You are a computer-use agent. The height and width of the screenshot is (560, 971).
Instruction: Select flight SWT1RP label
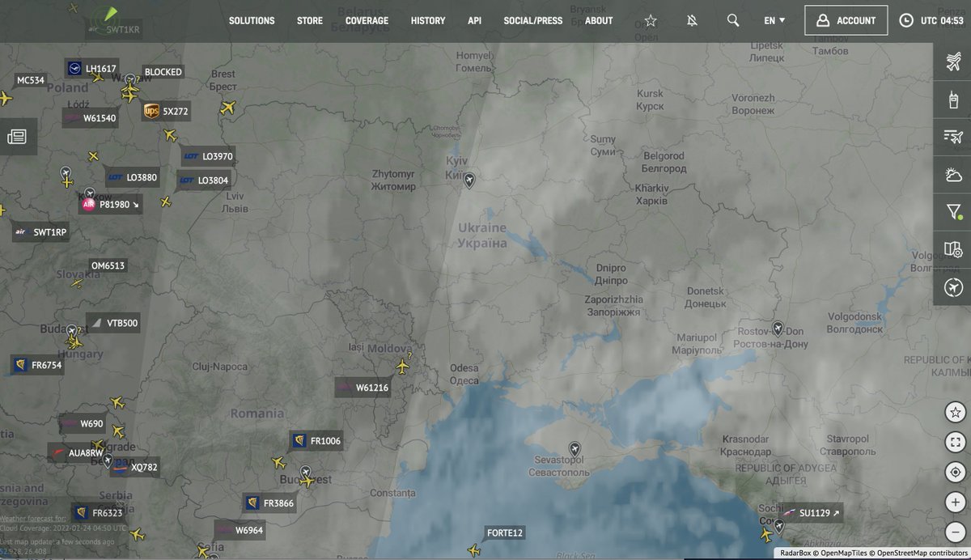pyautogui.click(x=40, y=232)
